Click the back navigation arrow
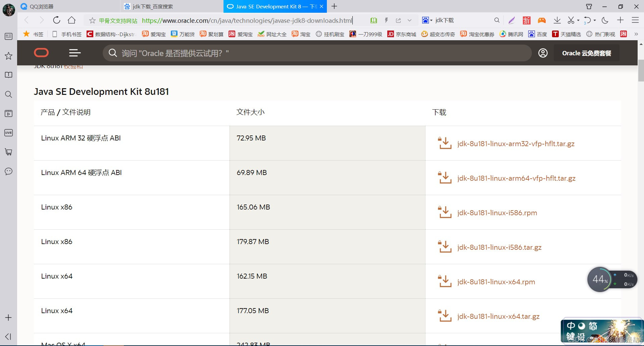644x346 pixels. [x=27, y=20]
